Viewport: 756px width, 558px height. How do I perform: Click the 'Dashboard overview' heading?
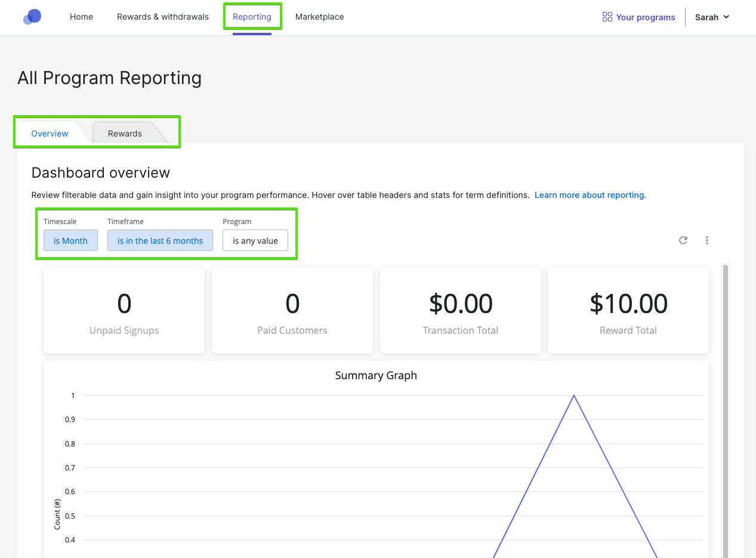101,173
